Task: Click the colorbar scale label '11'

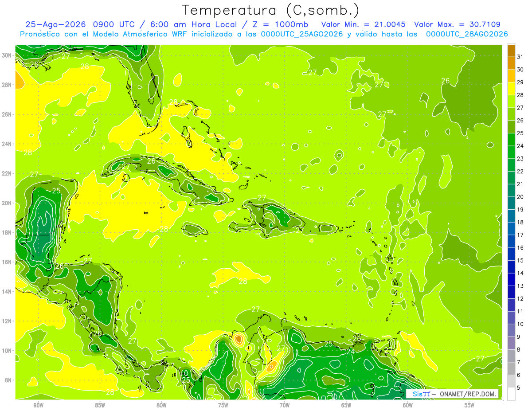Action: coord(520,311)
